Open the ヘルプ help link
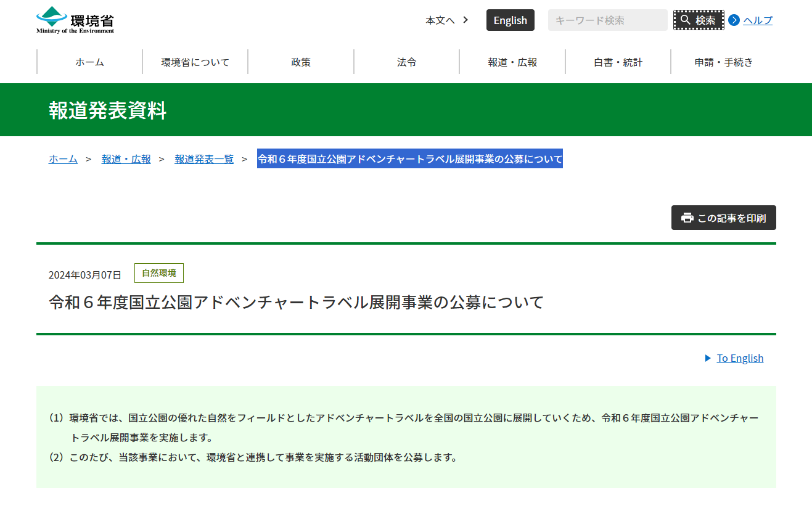This screenshot has height=519, width=812. tap(757, 20)
